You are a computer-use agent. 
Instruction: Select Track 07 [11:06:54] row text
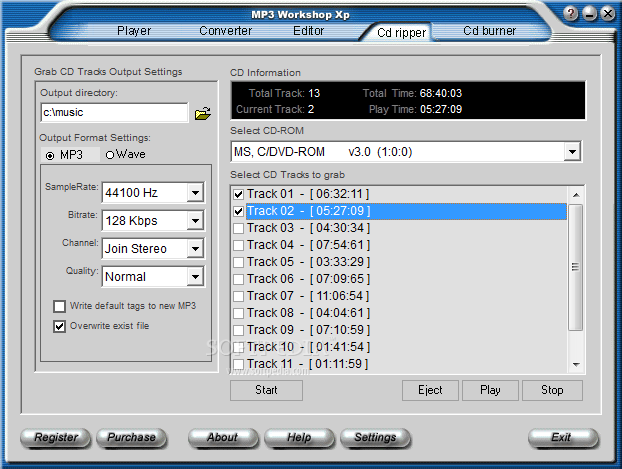point(308,297)
